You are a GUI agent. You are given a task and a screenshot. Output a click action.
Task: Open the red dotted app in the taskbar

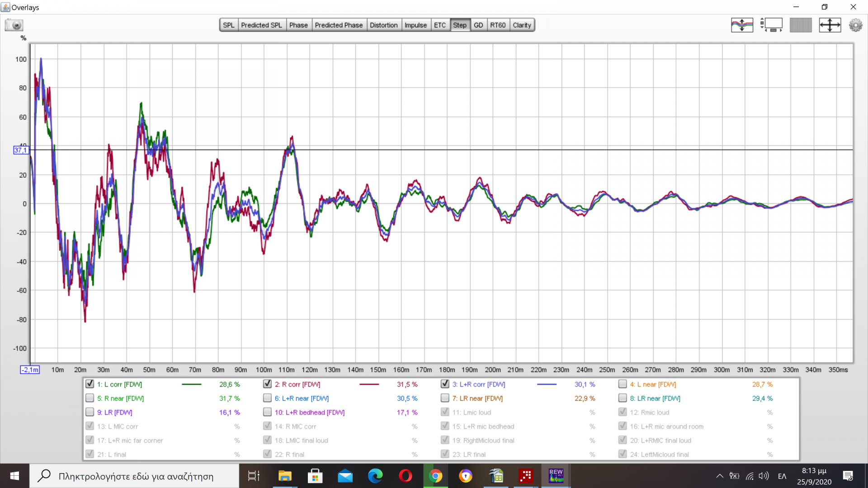pos(526,476)
